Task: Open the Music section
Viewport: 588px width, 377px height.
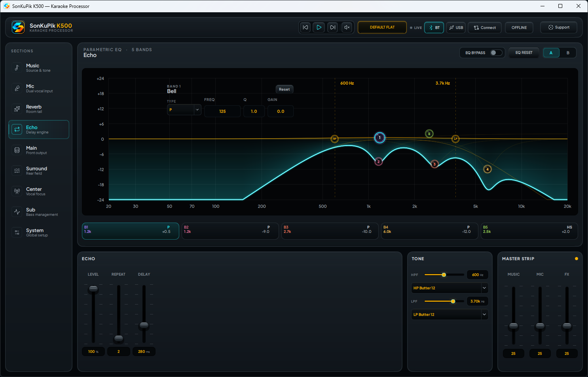Action: click(39, 68)
